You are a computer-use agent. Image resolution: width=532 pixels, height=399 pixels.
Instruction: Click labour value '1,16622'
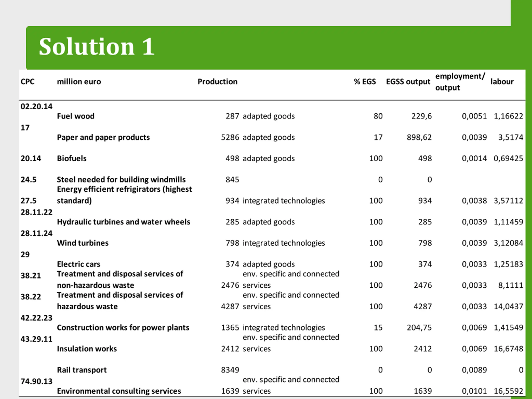point(508,116)
